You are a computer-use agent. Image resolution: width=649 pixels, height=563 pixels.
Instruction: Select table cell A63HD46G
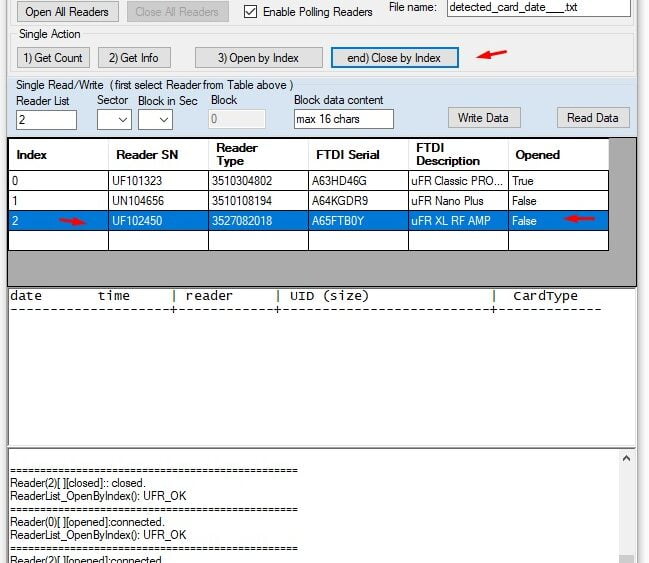358,180
